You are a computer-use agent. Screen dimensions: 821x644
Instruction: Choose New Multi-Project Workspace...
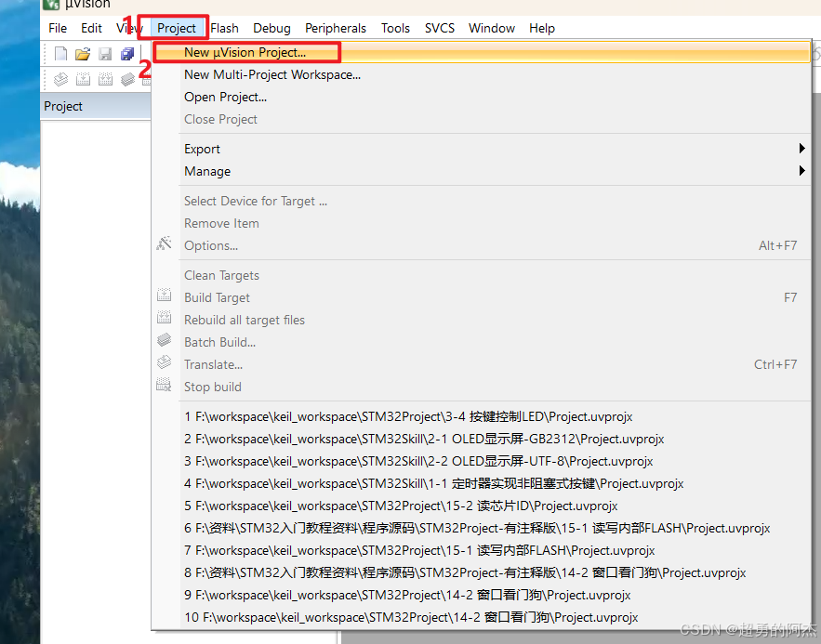[x=481, y=75]
